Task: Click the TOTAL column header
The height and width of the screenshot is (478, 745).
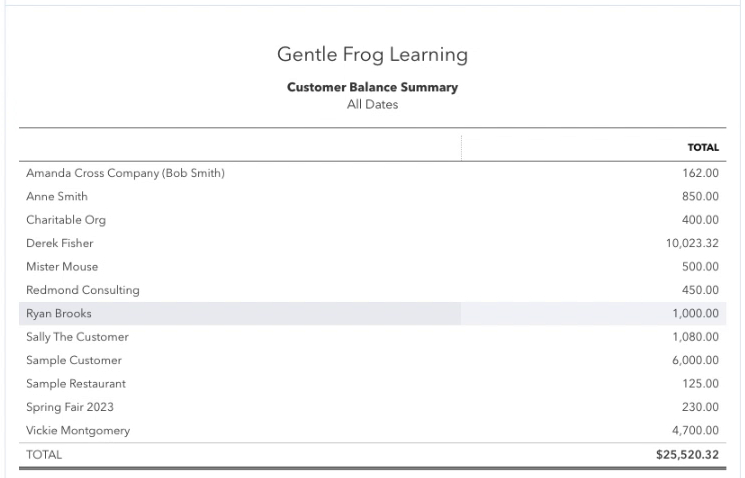Action: 703,147
